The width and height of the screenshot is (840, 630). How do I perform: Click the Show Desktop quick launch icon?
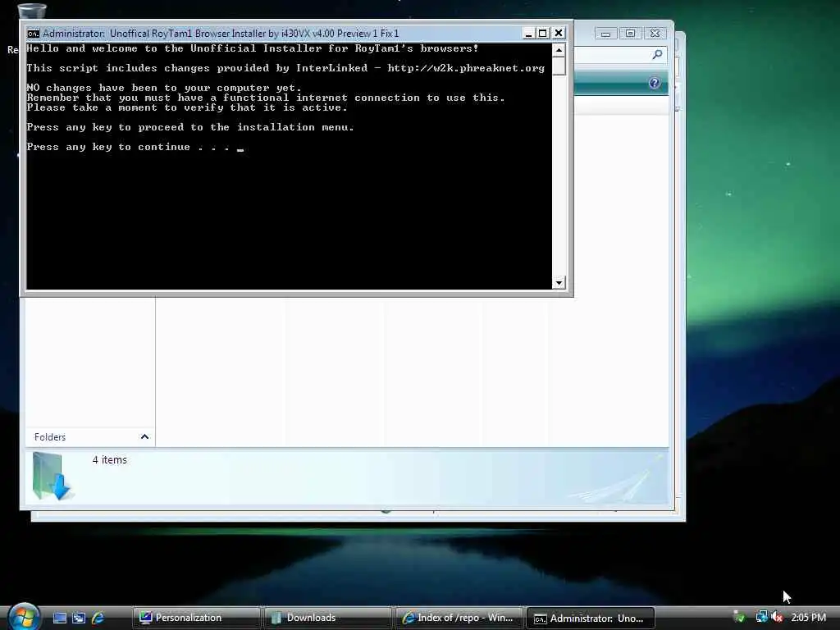coord(60,618)
